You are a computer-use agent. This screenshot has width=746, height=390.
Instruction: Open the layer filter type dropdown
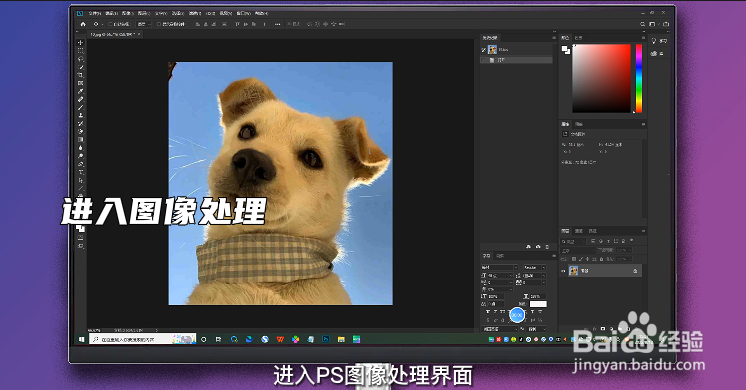click(x=573, y=242)
